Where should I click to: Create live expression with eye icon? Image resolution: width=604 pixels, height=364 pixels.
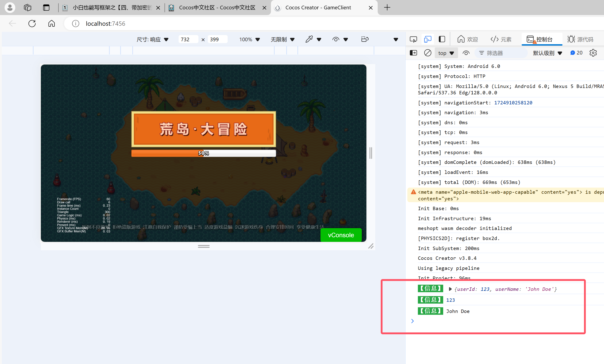coord(466,53)
